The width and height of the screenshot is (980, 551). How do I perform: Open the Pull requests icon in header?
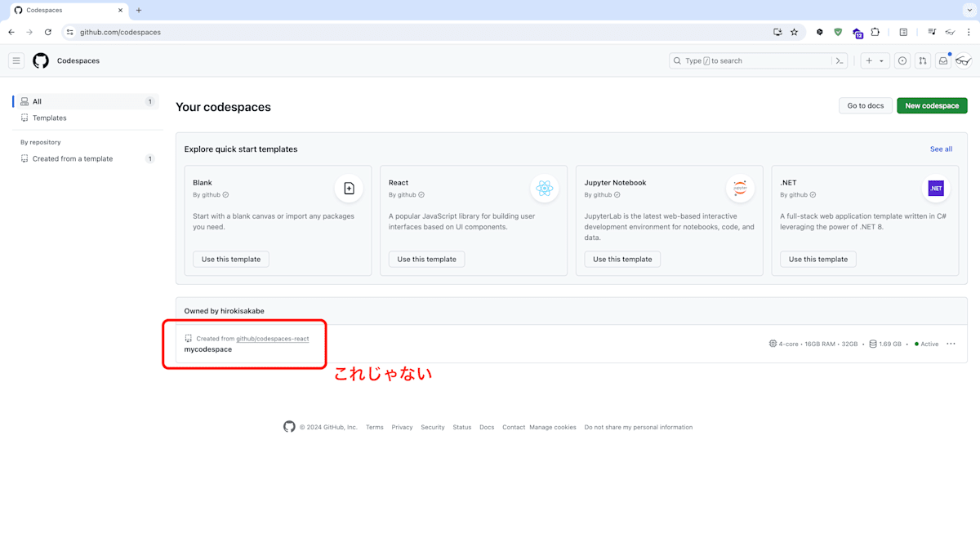tap(923, 60)
